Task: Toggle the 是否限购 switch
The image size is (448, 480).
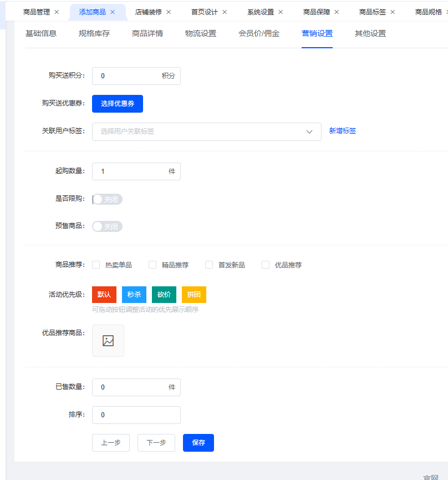Action: [x=107, y=199]
